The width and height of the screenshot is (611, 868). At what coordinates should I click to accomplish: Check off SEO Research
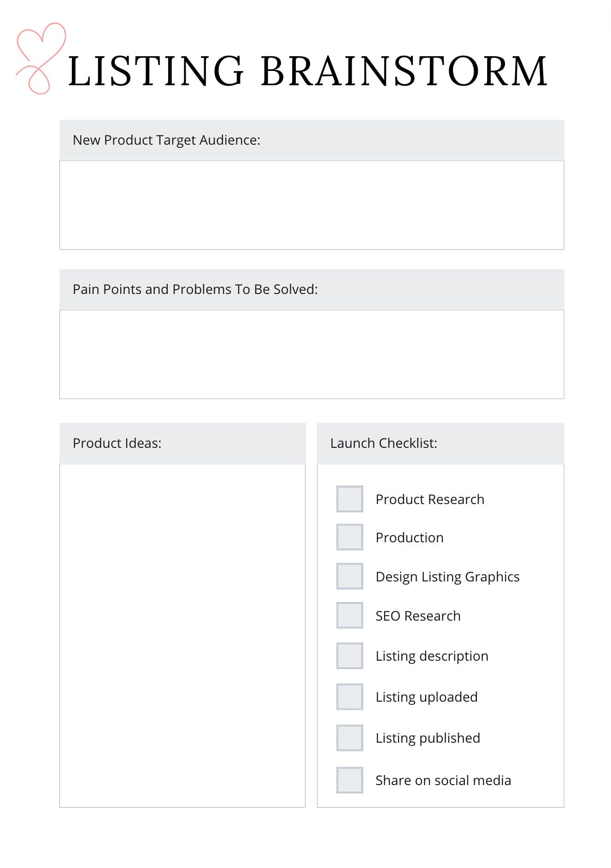[349, 616]
